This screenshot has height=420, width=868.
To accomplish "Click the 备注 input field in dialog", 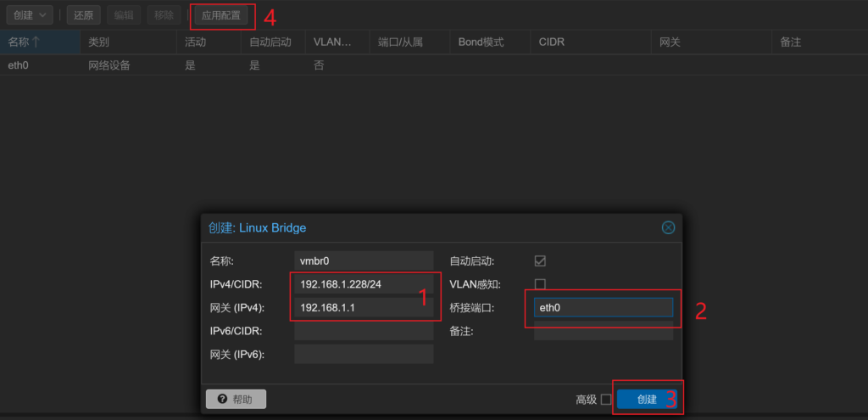I will point(603,331).
